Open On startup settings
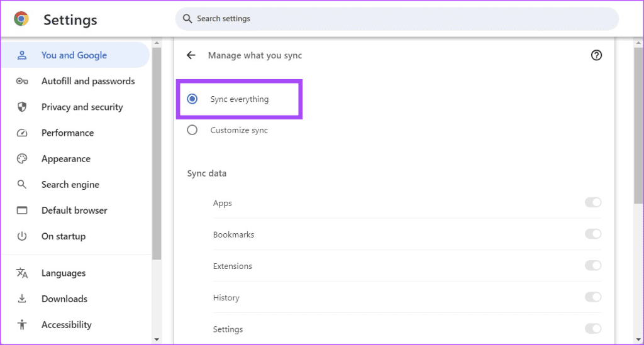Screen dimensions: 644x345 tap(76, 236)
